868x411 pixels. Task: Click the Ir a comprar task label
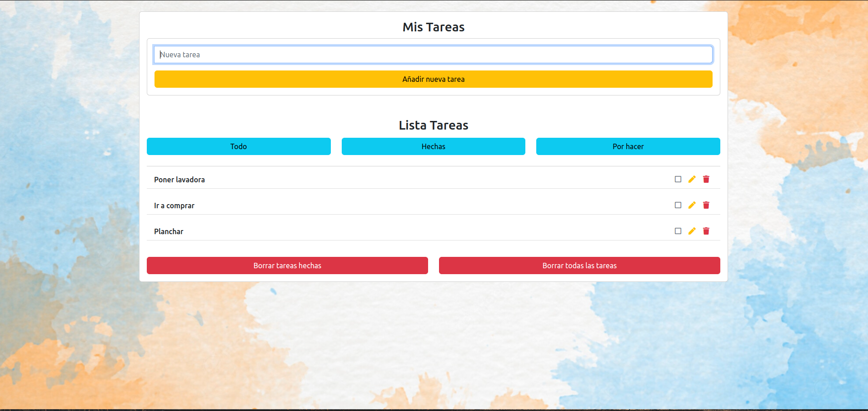click(x=174, y=205)
